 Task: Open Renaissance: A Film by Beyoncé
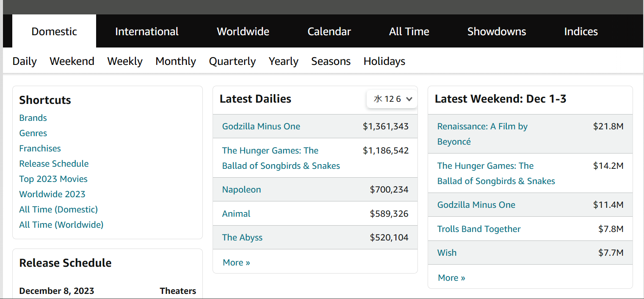pyautogui.click(x=482, y=127)
